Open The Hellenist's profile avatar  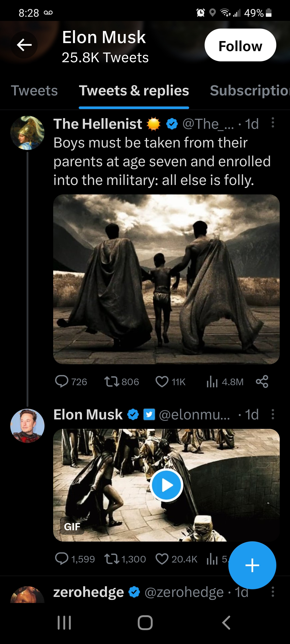(27, 133)
